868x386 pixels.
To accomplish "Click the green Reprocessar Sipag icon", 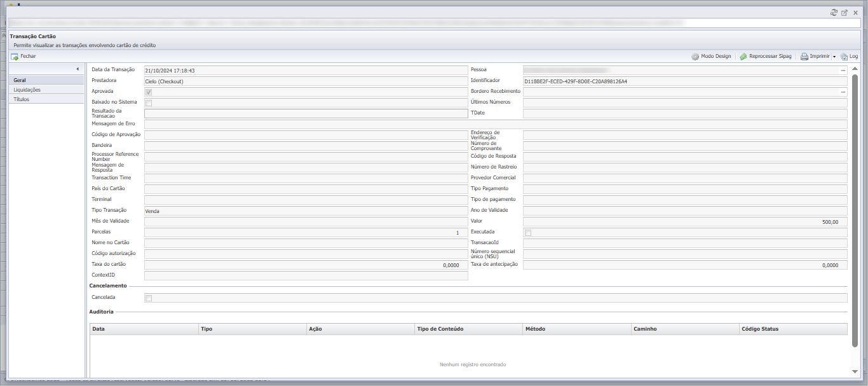I will 743,57.
